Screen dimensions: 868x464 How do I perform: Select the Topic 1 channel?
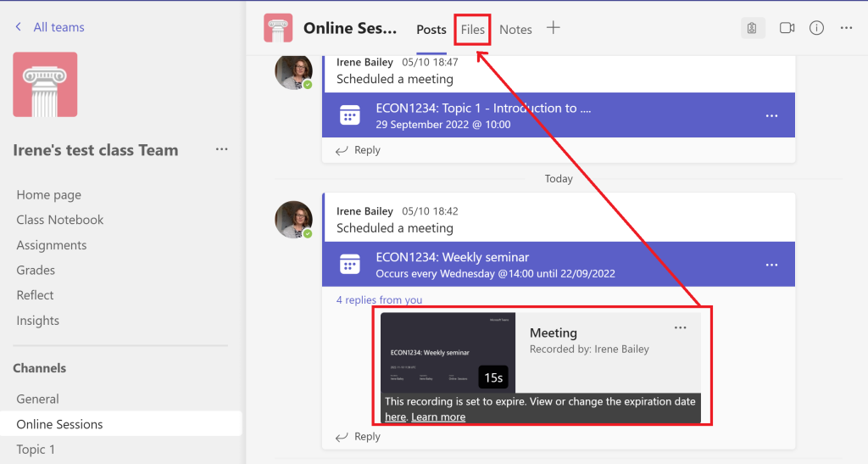pos(36,449)
